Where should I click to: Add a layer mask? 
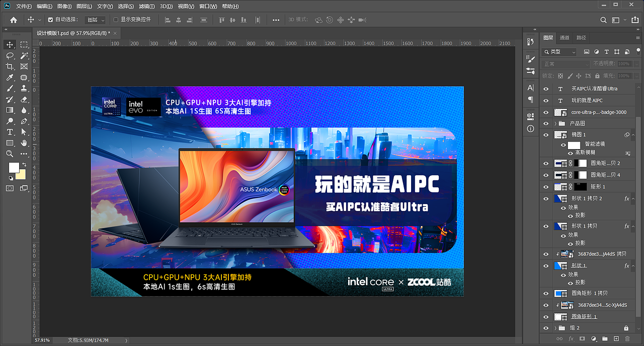(x=582, y=339)
